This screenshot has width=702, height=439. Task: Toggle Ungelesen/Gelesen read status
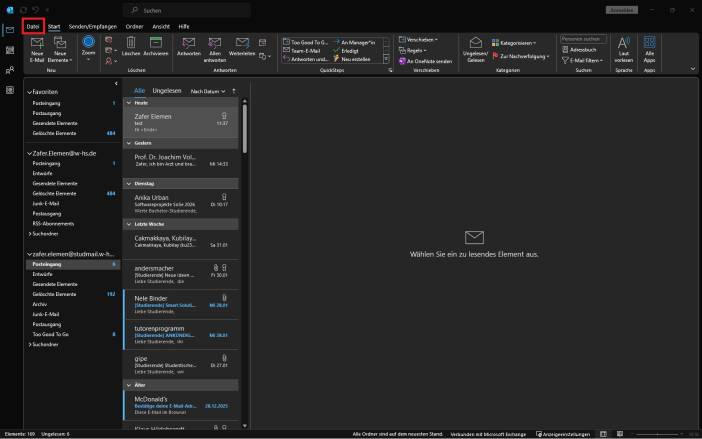coord(476,47)
